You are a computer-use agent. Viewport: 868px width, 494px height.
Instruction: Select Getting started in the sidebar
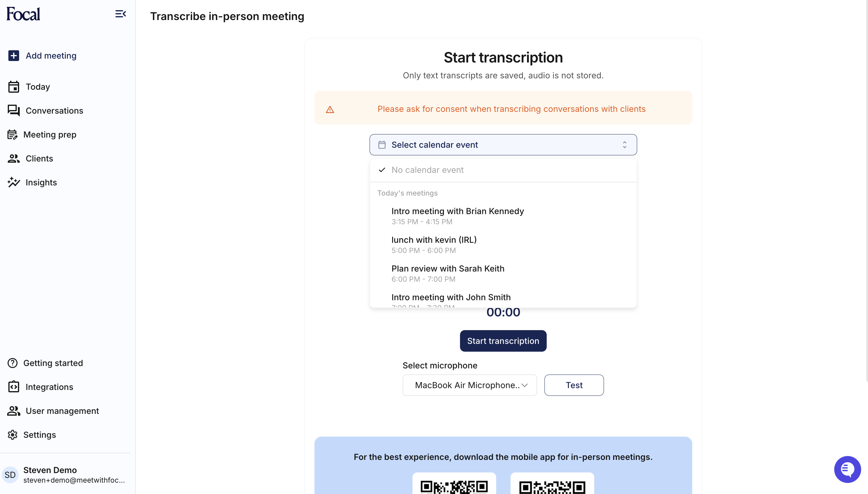click(x=53, y=363)
